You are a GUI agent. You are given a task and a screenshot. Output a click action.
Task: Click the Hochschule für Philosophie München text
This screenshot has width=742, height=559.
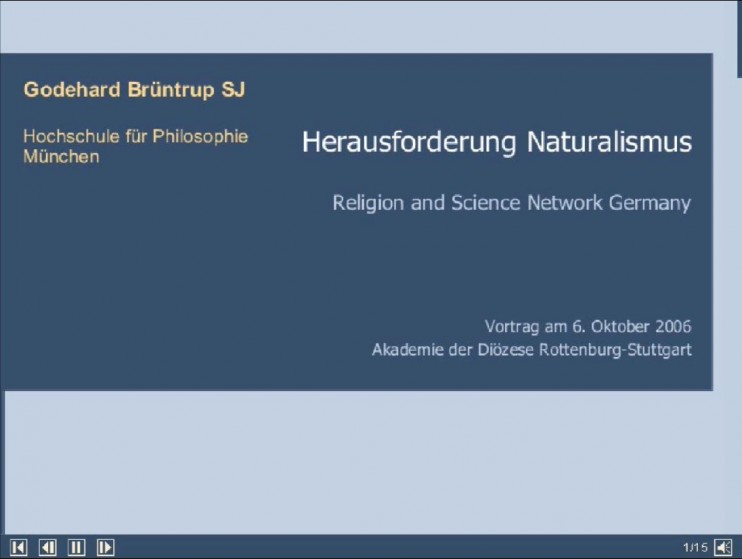click(x=135, y=146)
